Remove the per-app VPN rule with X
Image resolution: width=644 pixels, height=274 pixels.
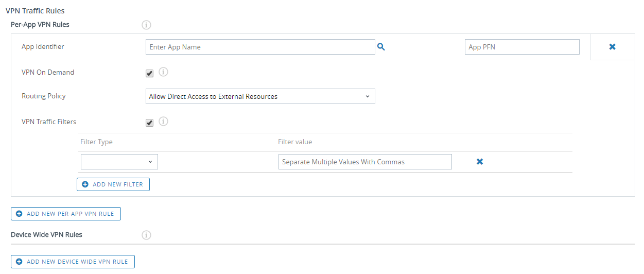612,47
